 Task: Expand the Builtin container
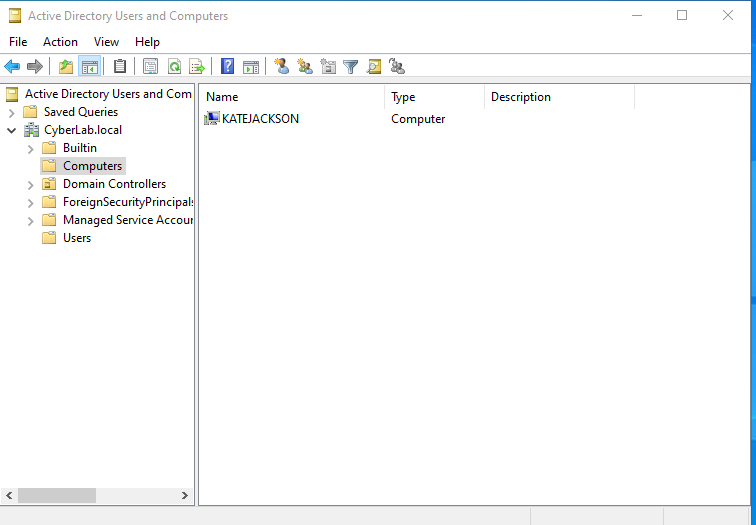30,148
